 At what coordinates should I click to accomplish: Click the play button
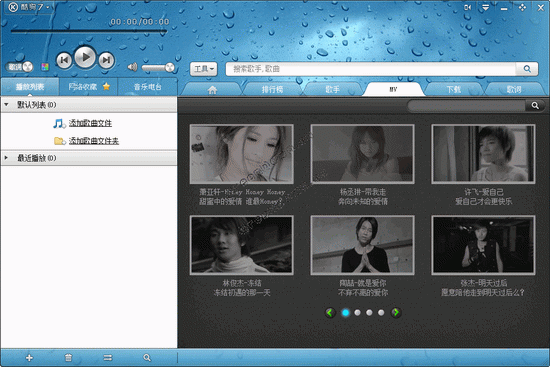point(85,57)
